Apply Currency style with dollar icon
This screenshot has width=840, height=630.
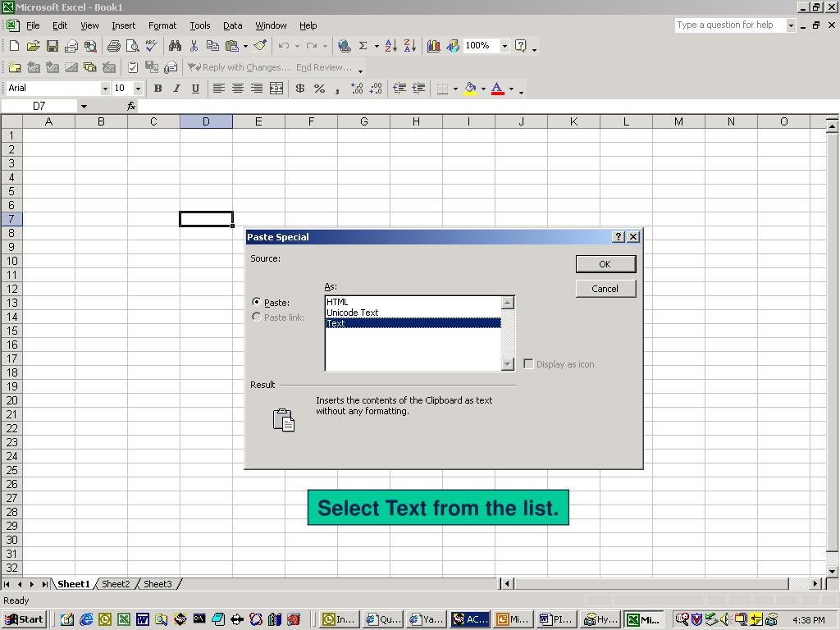pyautogui.click(x=300, y=89)
